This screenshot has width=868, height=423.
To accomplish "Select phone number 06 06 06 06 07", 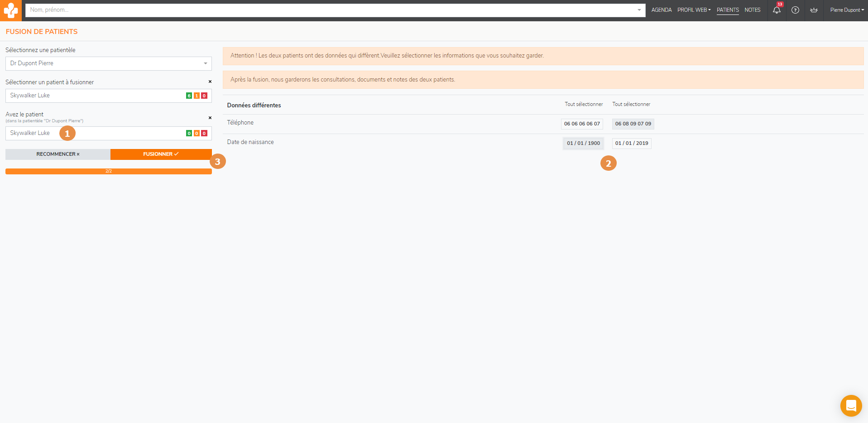I will click(582, 124).
